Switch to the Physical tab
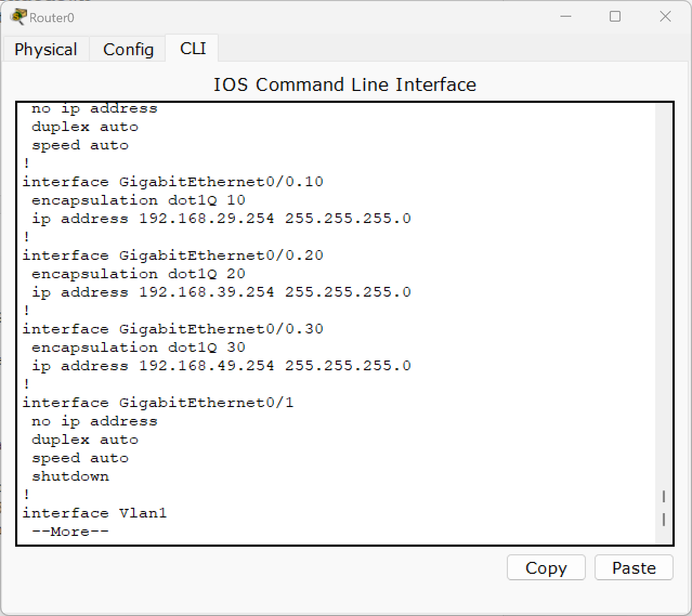 tap(46, 49)
